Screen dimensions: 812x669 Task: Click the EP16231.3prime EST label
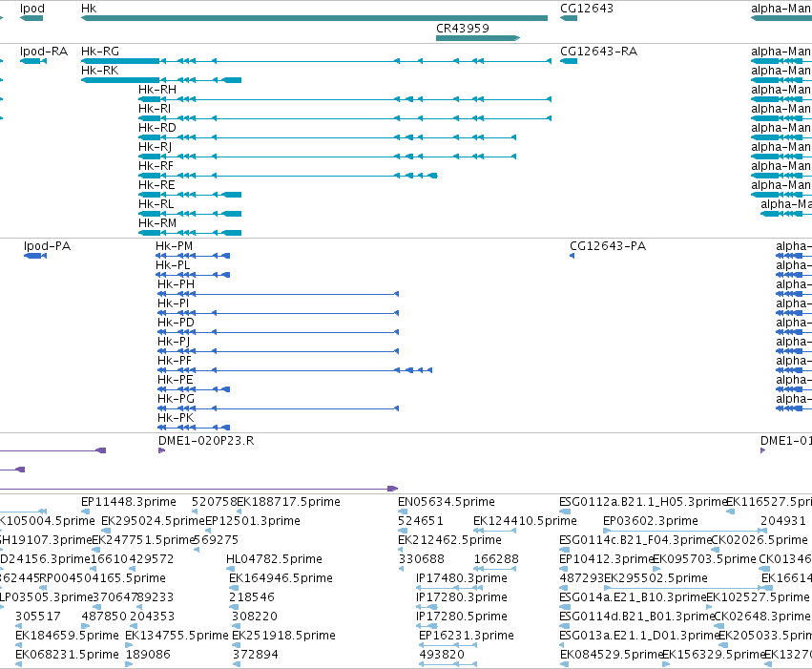(467, 636)
